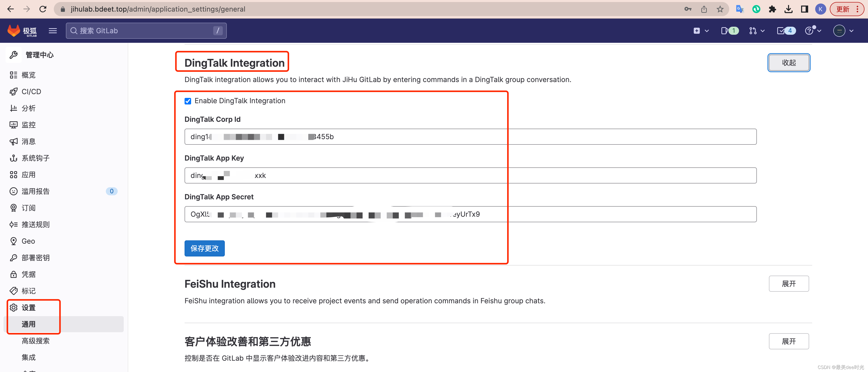Open 推送规则 push rules menu item

pyautogui.click(x=63, y=224)
